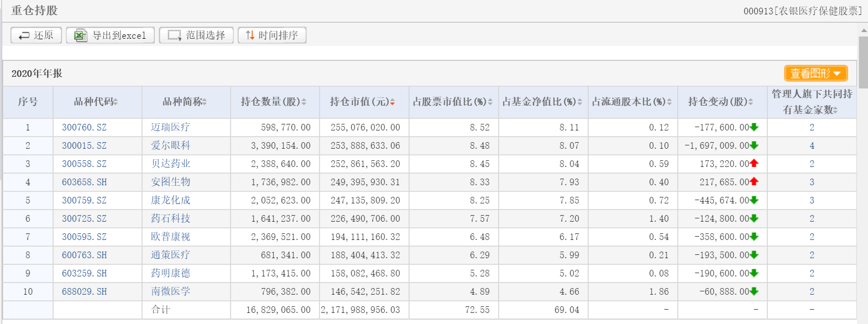Open stock code 600763.SH link

[x=84, y=255]
